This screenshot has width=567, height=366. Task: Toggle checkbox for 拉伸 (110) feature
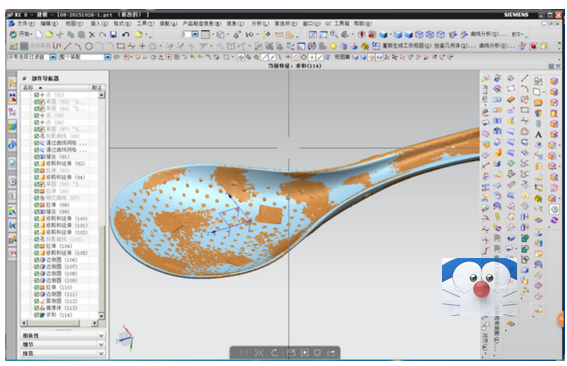pyautogui.click(x=37, y=287)
